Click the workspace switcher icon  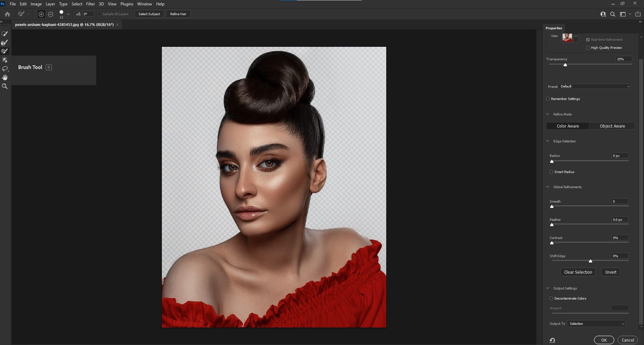pyautogui.click(x=623, y=14)
